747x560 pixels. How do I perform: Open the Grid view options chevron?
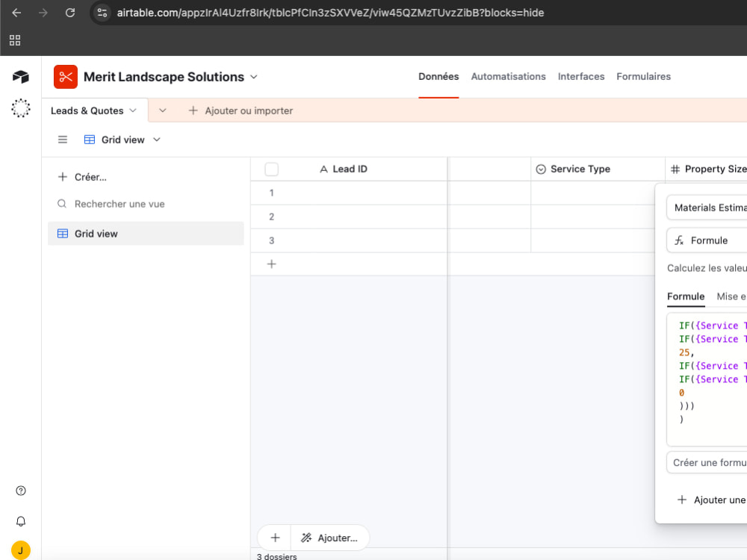pos(157,140)
